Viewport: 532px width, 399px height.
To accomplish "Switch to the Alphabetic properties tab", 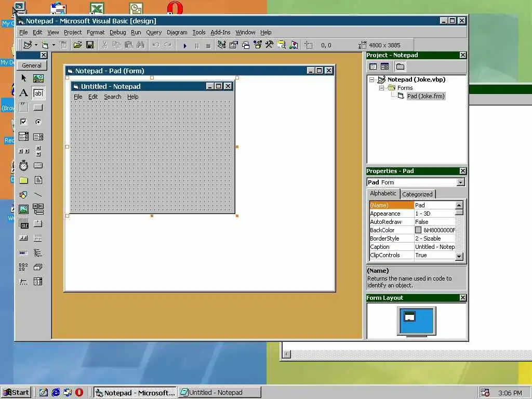I will pos(383,193).
